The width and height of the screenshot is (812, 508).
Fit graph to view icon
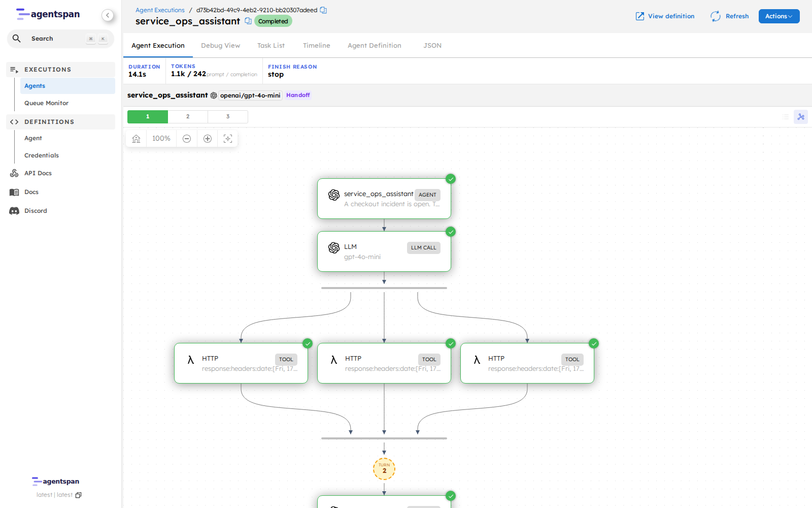pos(228,139)
